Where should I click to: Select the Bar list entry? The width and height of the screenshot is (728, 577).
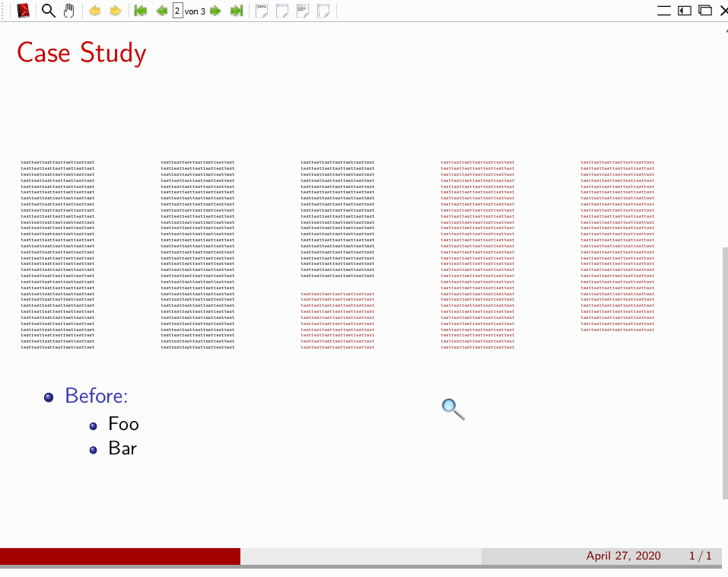(122, 448)
